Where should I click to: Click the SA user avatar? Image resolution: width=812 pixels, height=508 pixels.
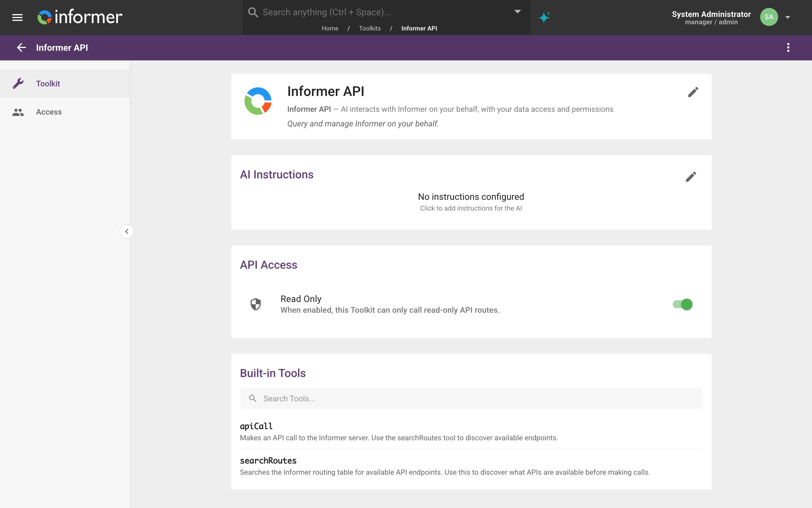pos(769,17)
